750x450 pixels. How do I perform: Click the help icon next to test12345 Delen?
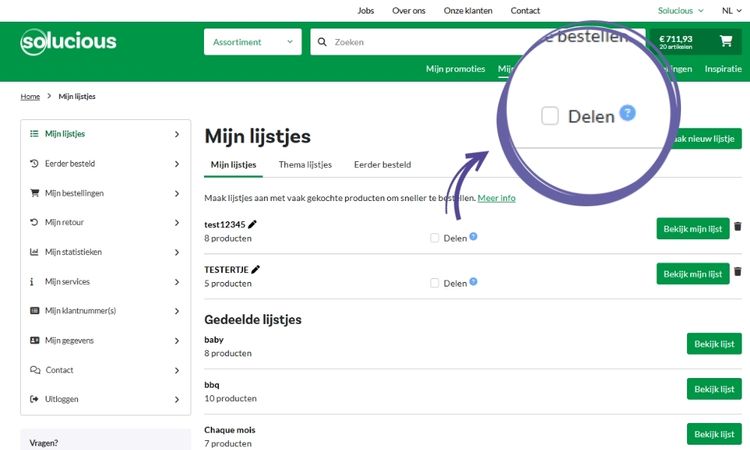coord(473,237)
